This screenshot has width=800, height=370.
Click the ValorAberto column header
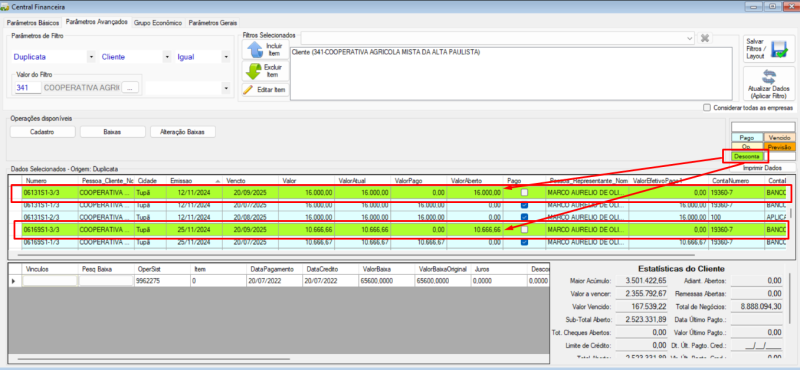pos(476,181)
